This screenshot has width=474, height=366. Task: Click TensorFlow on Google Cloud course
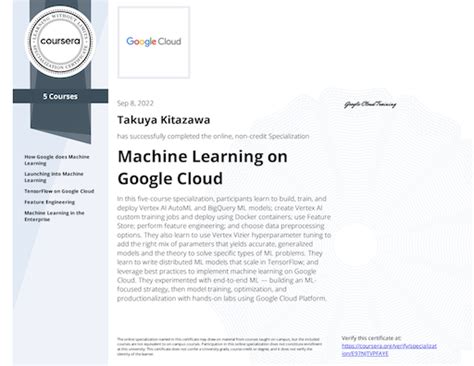(59, 191)
